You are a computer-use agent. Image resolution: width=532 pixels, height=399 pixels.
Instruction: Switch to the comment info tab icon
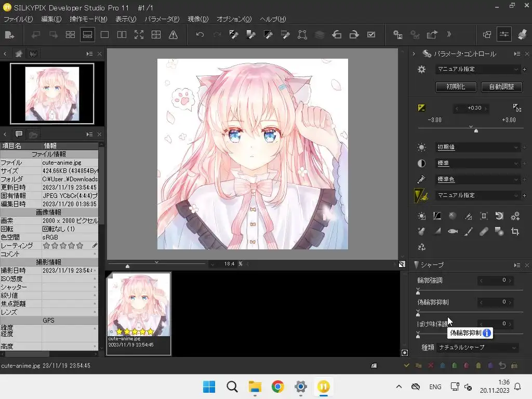tap(19, 134)
